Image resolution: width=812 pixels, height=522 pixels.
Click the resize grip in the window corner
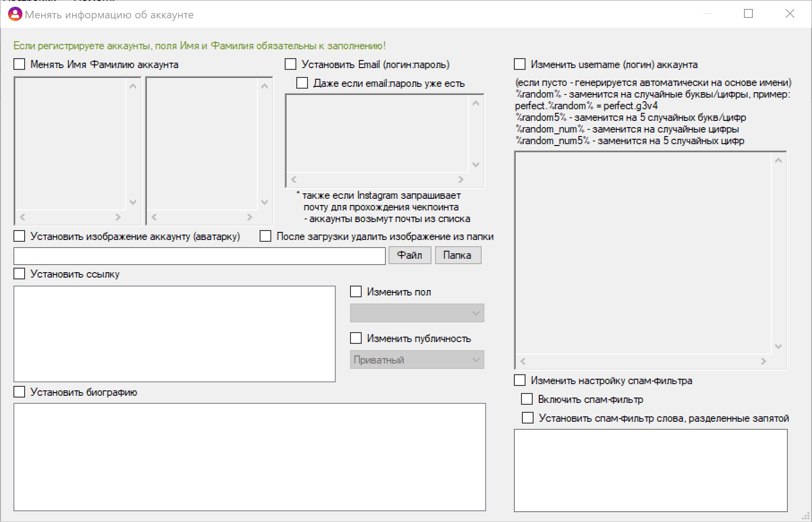coord(806,516)
